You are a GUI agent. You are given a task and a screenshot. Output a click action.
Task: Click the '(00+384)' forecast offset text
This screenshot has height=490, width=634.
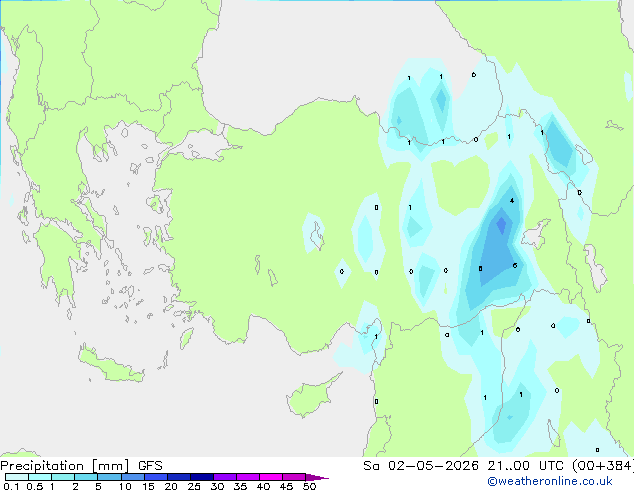point(603,466)
